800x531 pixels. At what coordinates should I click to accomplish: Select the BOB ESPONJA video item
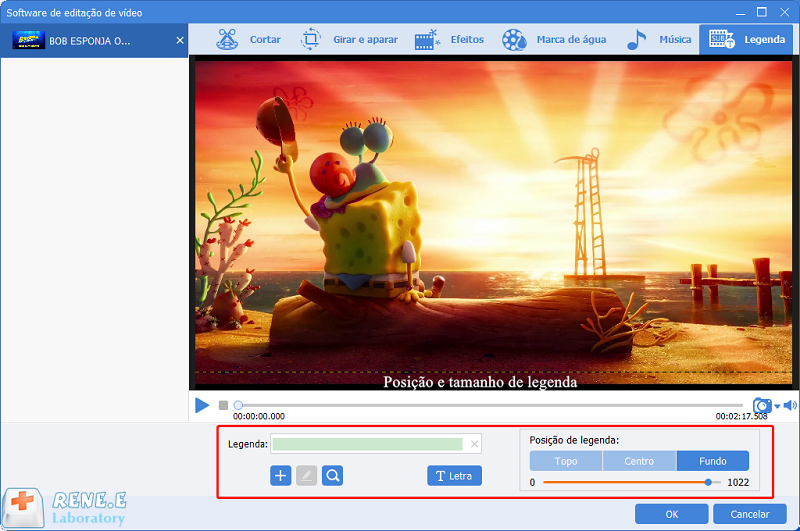point(94,41)
